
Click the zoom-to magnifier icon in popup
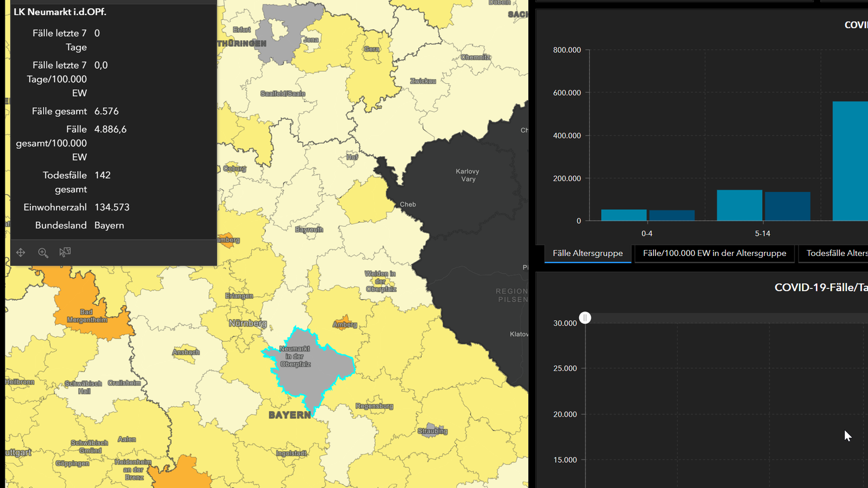click(43, 252)
